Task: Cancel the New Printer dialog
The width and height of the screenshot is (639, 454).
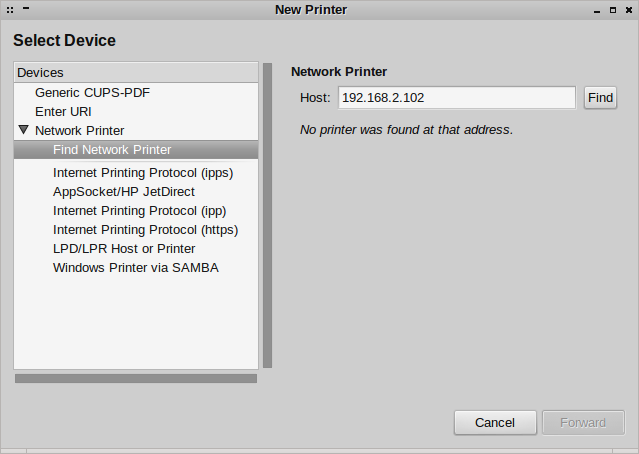Action: (x=494, y=423)
